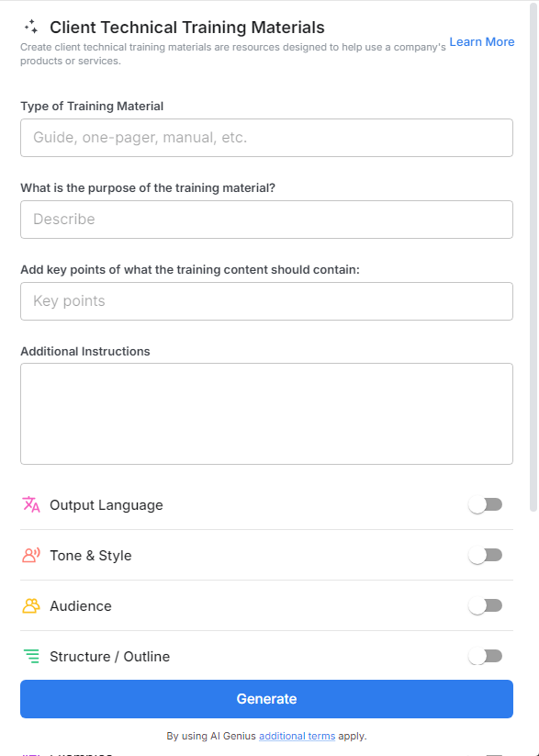The image size is (539, 756).
Task: Toggle the Audience option on
Action: point(485,605)
